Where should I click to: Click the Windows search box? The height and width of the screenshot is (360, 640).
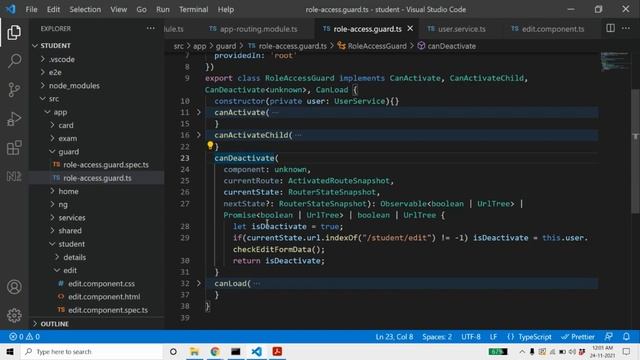click(91, 351)
